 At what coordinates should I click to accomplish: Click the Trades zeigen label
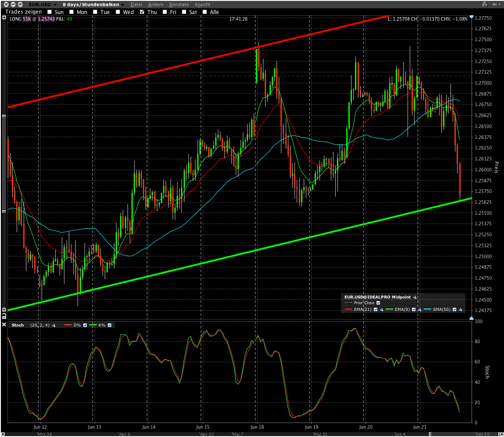tap(24, 12)
